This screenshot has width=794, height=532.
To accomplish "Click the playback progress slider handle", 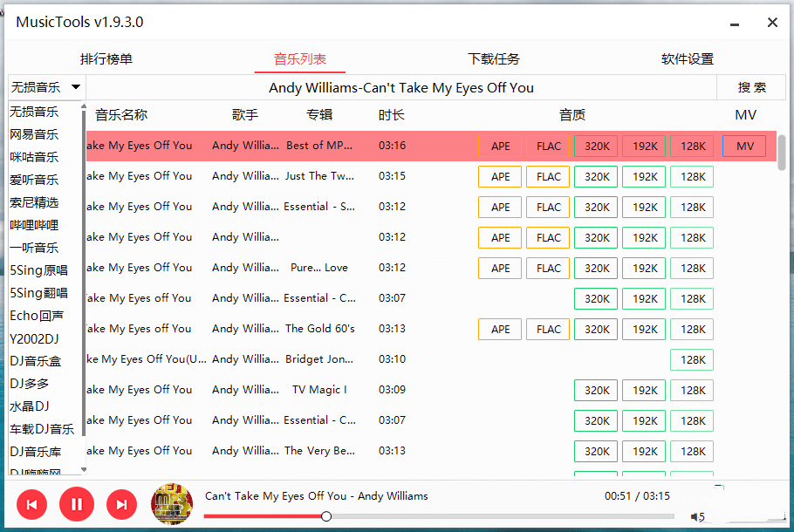I will tap(326, 516).
